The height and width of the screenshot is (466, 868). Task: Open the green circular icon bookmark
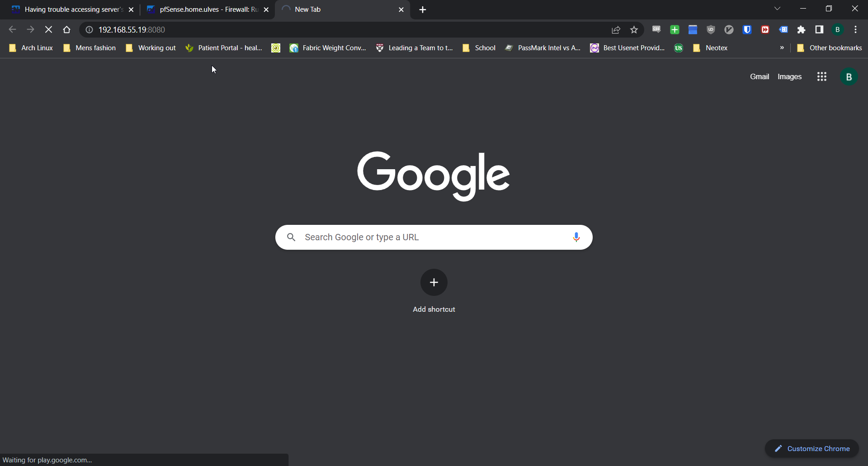(x=276, y=48)
